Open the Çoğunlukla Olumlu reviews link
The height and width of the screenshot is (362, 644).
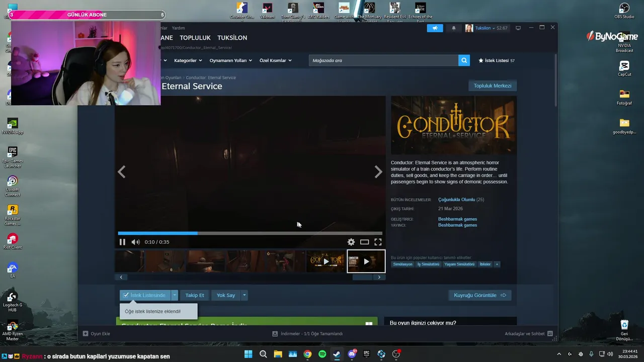(x=456, y=200)
